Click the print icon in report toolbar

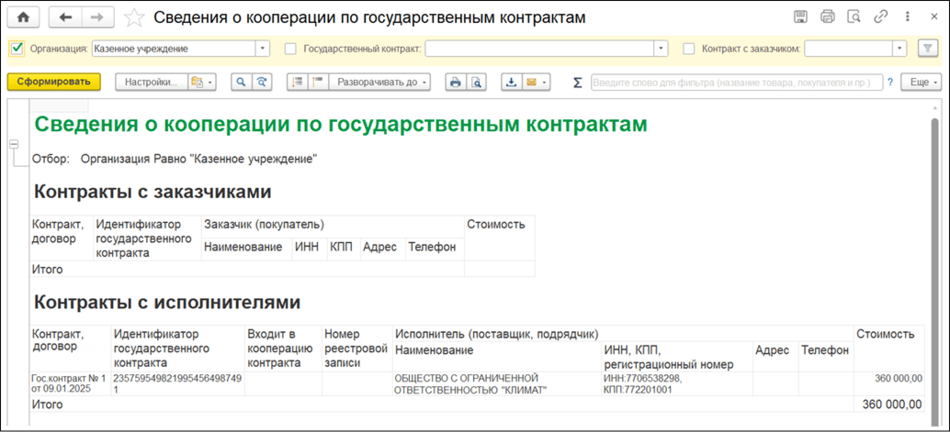tap(455, 82)
